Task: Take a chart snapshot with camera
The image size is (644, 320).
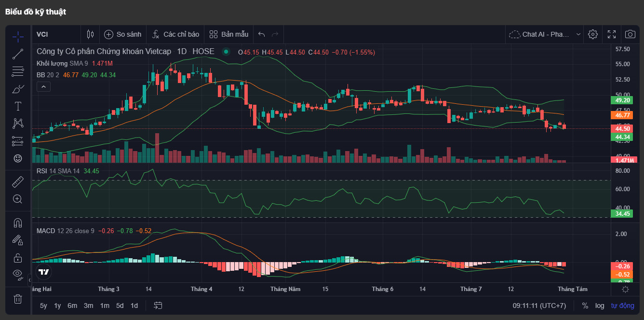Action: (x=630, y=34)
